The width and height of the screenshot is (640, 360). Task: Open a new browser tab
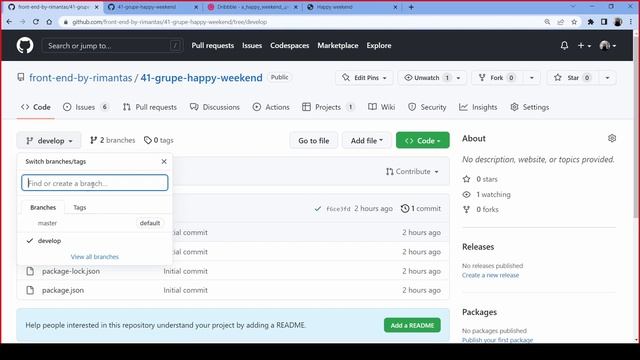411,7
